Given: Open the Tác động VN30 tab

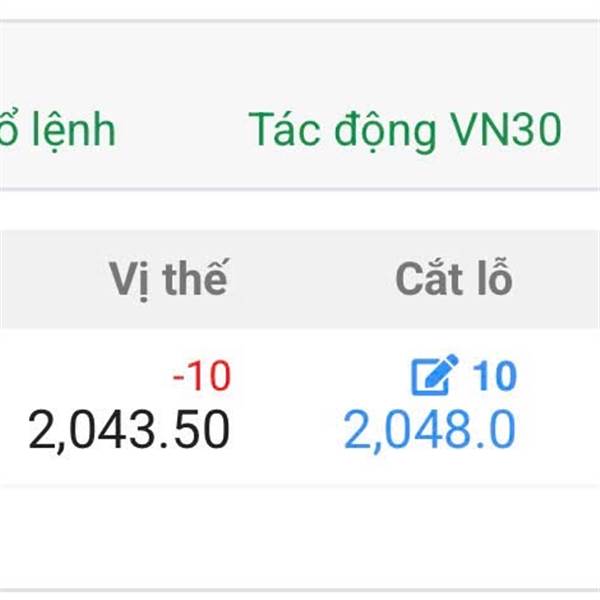Looking at the screenshot, I should 405,130.
